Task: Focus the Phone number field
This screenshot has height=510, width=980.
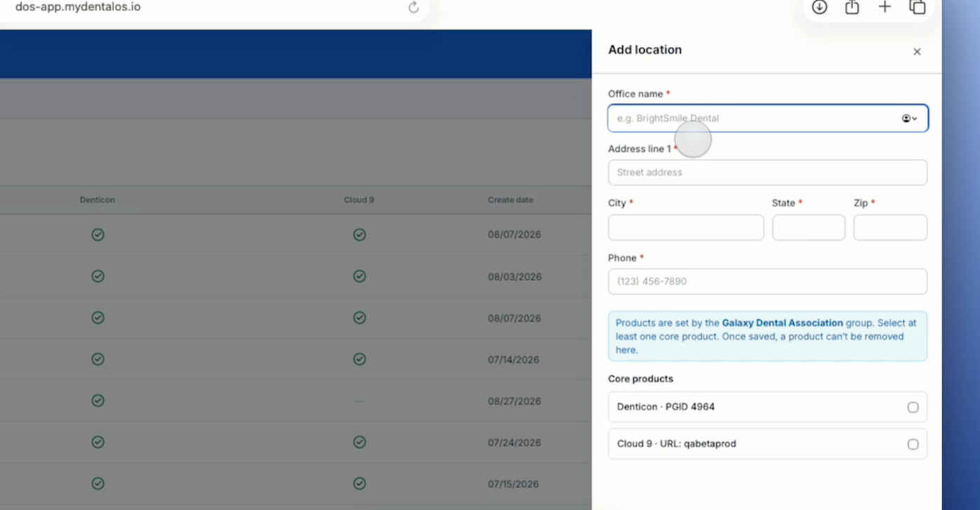Action: click(768, 281)
